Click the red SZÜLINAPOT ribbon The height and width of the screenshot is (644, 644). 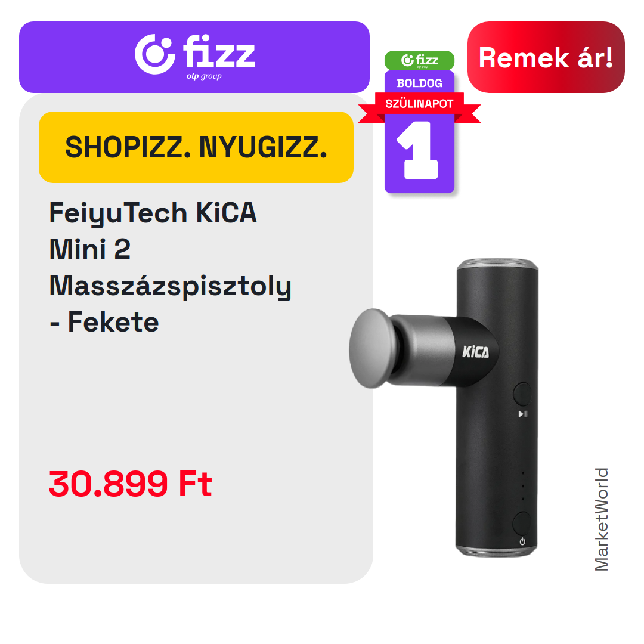click(x=419, y=104)
